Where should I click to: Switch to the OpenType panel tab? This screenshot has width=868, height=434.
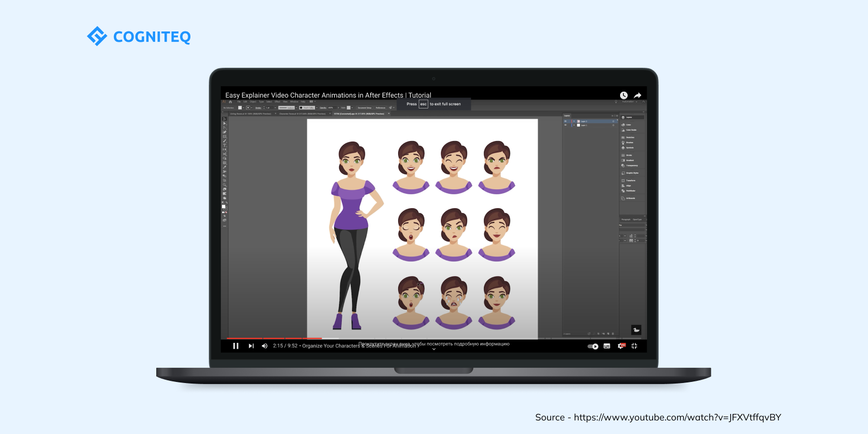coord(637,219)
